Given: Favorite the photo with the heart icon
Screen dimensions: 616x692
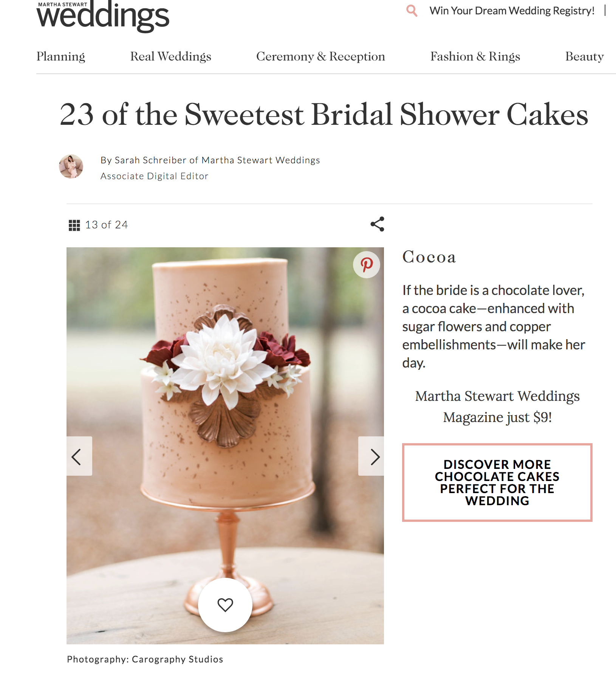Looking at the screenshot, I should [x=225, y=605].
